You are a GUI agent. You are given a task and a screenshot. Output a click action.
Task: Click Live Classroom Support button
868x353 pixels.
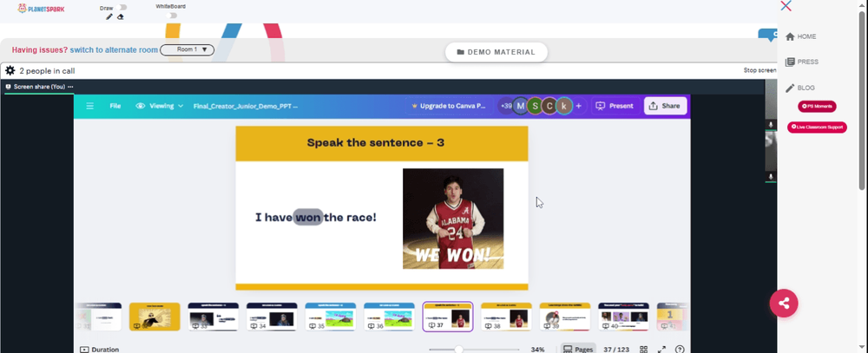point(817,127)
